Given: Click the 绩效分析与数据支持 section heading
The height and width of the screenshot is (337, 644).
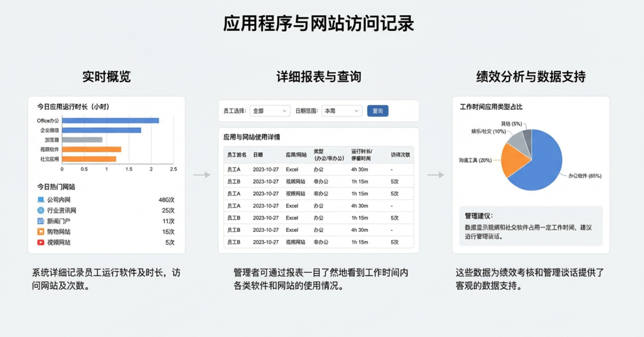Looking at the screenshot, I should pos(531,76).
